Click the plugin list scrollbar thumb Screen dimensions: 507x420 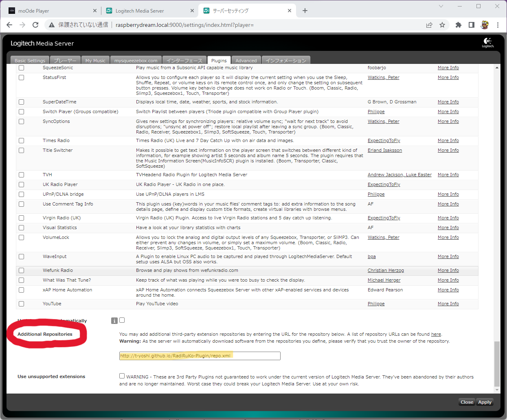(497, 364)
